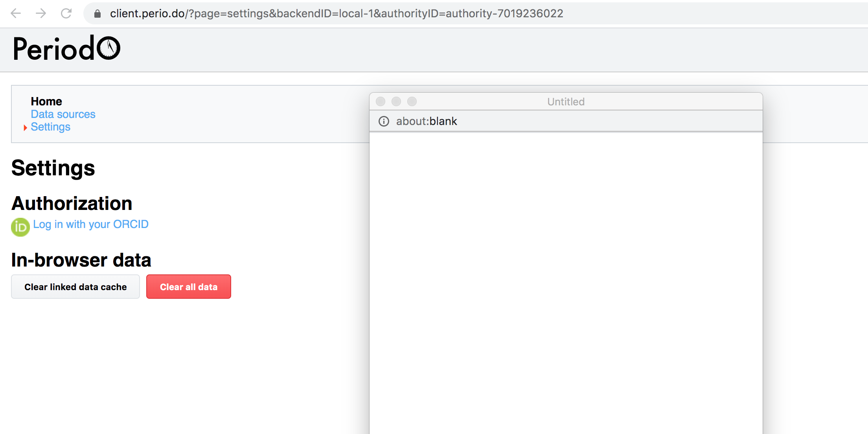Click the browser back arrow
This screenshot has height=434, width=868.
16,13
